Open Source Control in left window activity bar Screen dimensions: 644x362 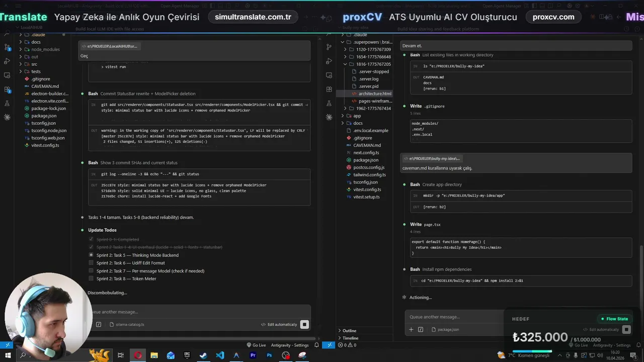tap(7, 48)
